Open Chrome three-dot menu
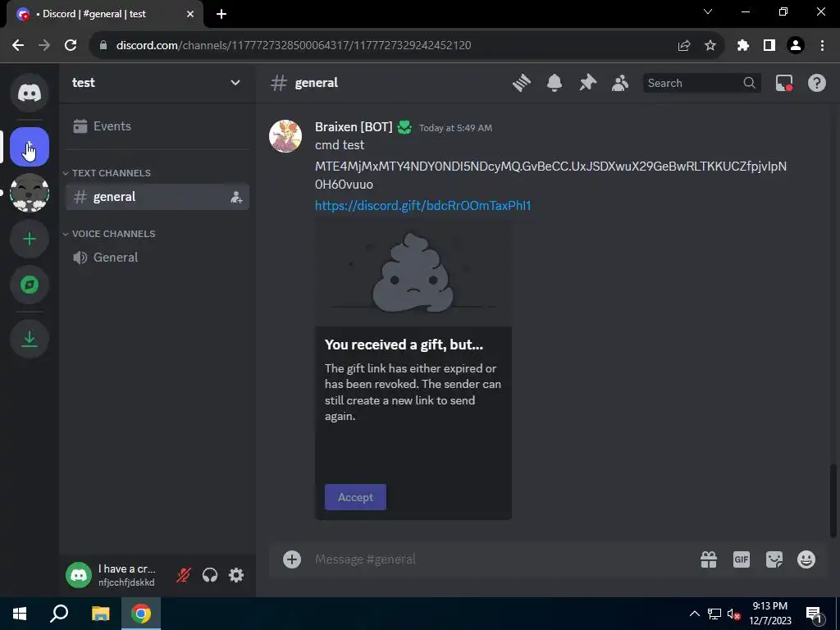Viewport: 840px width, 630px height. click(x=822, y=45)
